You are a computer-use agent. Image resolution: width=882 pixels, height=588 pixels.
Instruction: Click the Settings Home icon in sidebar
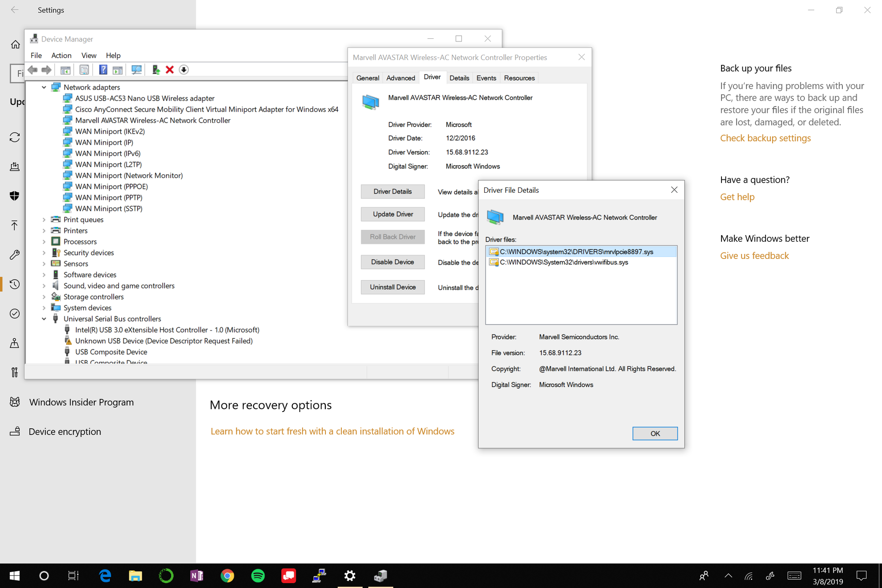(15, 45)
